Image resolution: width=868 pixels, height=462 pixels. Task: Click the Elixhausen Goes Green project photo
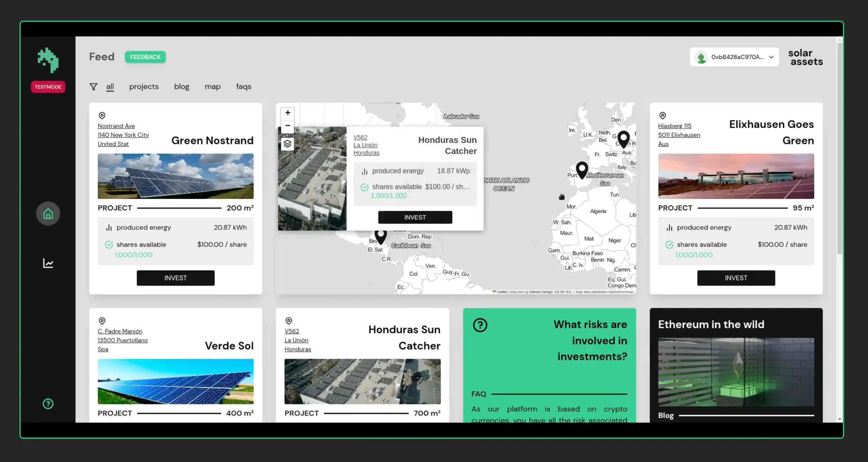click(x=736, y=176)
